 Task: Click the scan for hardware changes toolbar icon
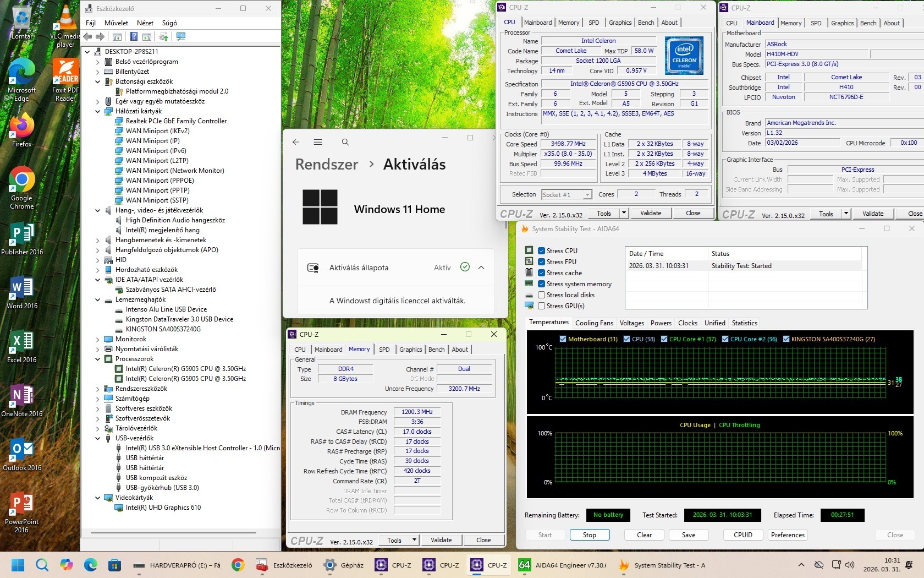pos(180,37)
